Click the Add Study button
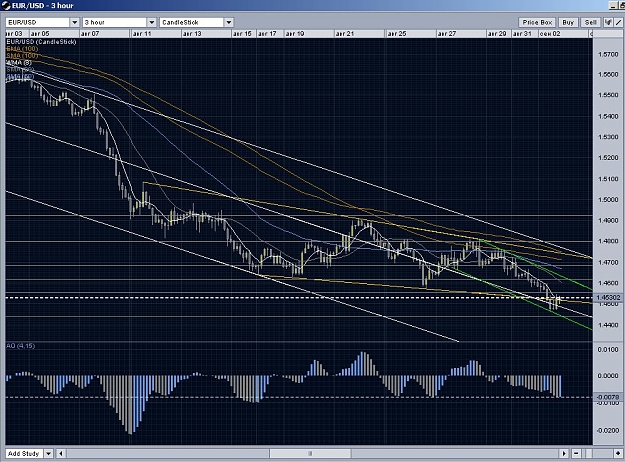The width and height of the screenshot is (625, 462). pos(24,454)
